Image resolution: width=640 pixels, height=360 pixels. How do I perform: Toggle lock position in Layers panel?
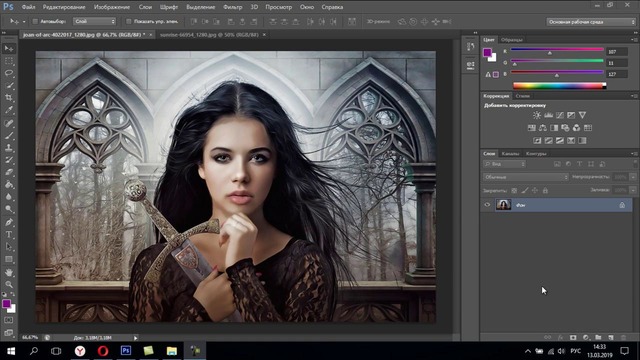pyautogui.click(x=535, y=191)
